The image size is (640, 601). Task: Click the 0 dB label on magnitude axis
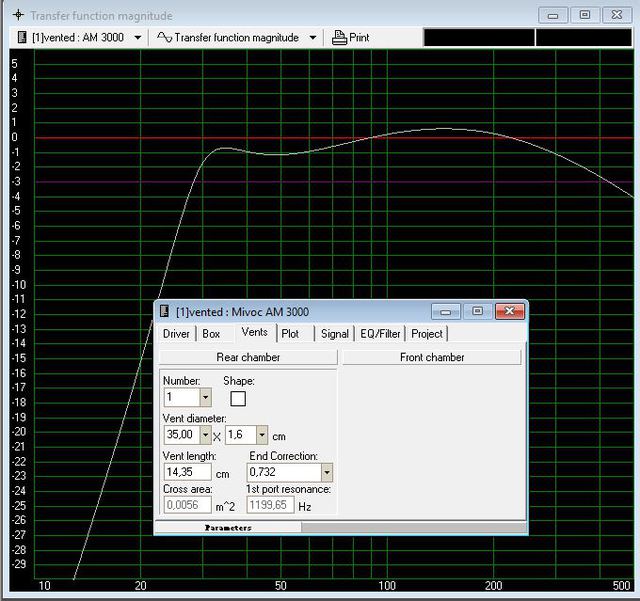pos(15,137)
